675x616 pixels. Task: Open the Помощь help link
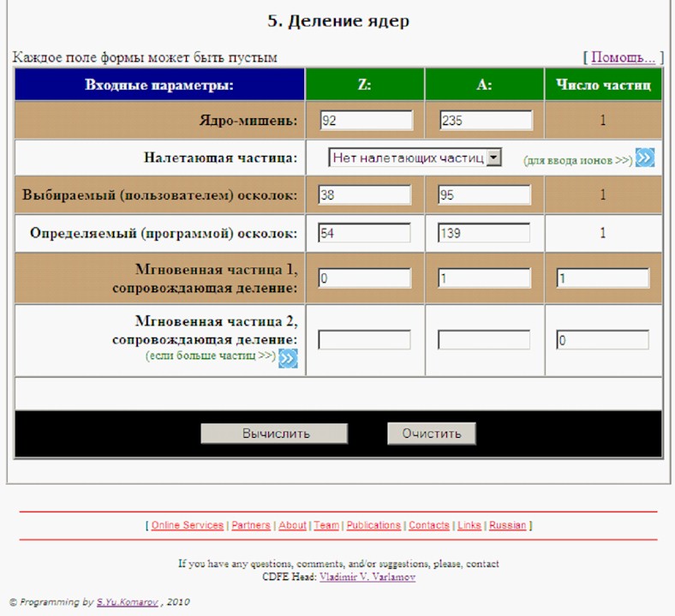point(624,57)
